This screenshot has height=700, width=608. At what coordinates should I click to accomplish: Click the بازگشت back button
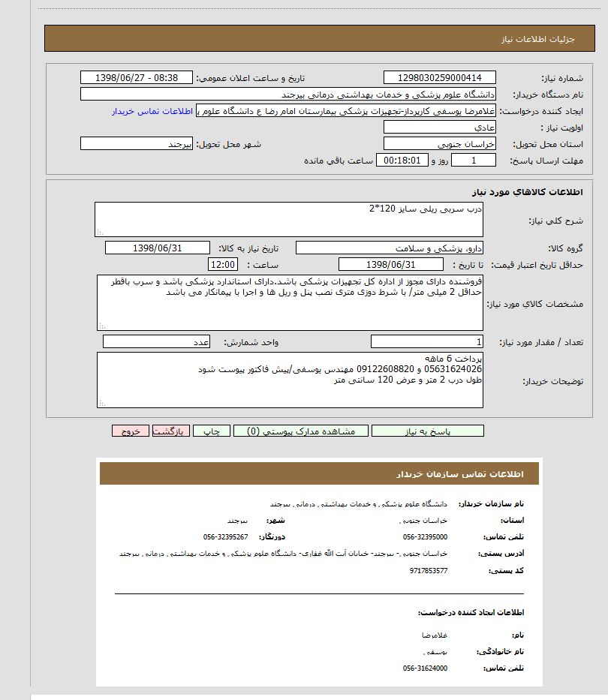click(x=171, y=431)
